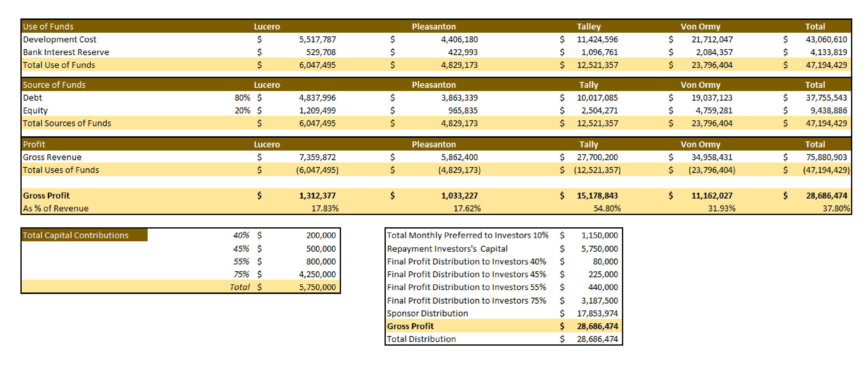Click Talley Total Use of Funds 12,521,357
This screenshot has height=369, width=868.
(597, 65)
